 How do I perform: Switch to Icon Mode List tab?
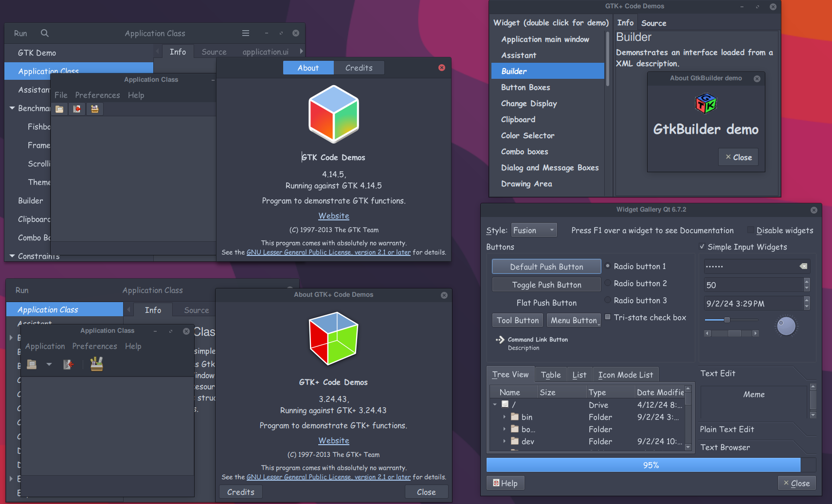(626, 375)
